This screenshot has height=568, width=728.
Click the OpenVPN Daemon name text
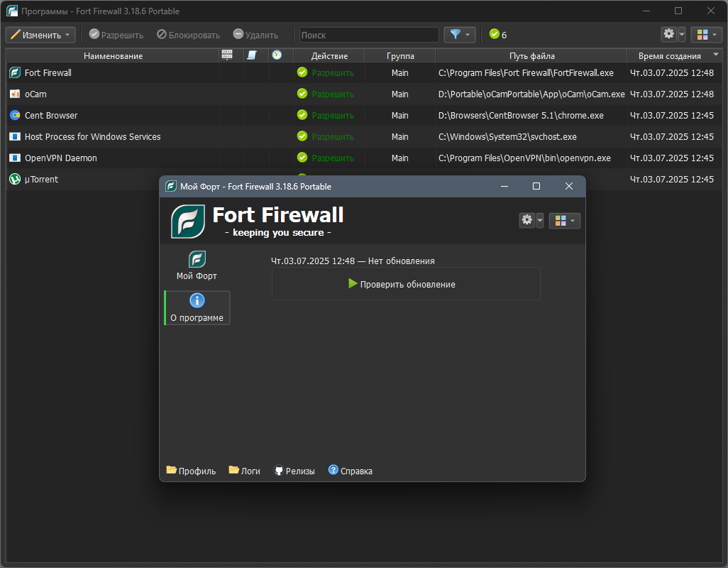point(61,158)
